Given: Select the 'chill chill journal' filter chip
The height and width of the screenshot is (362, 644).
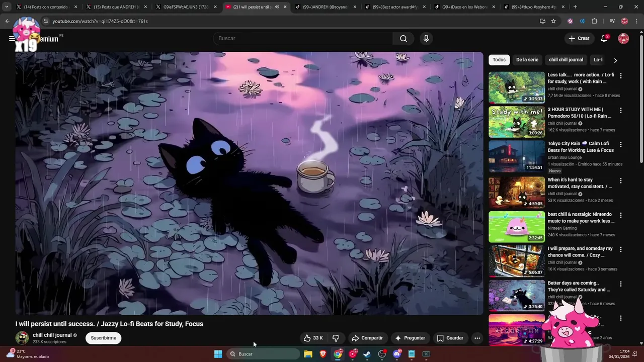Looking at the screenshot, I should coord(566,60).
